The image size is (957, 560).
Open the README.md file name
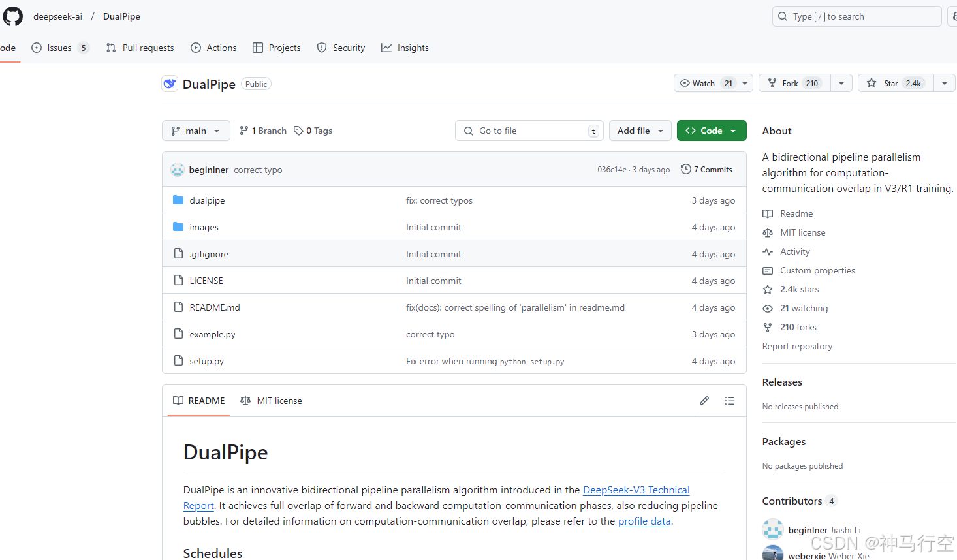(215, 307)
